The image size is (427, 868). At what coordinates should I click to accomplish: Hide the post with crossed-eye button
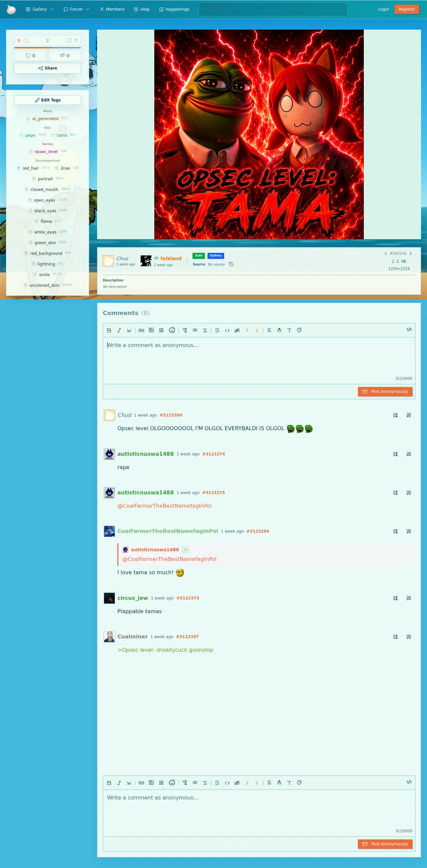[x=65, y=56]
